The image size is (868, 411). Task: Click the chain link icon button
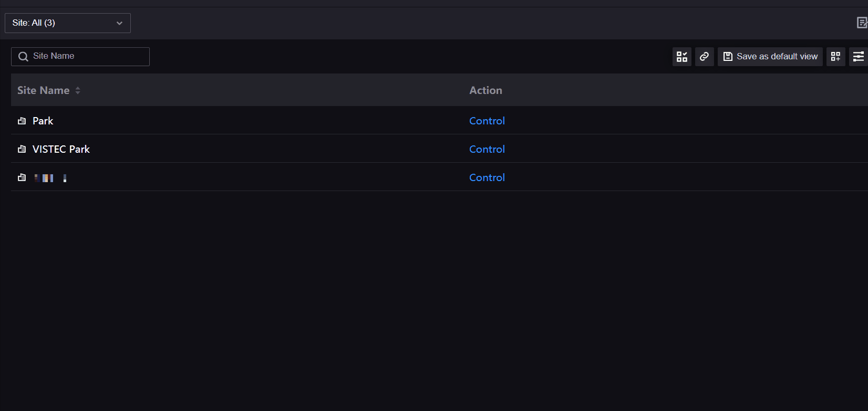[704, 57]
